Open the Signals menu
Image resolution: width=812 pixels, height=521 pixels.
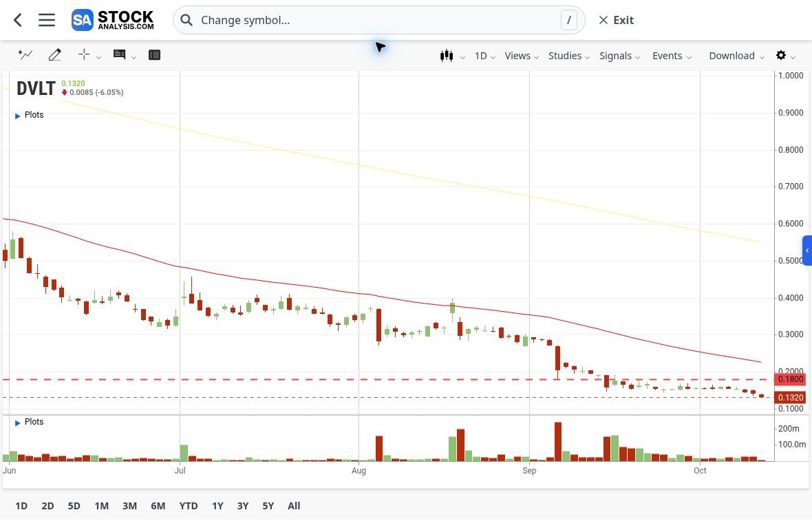(619, 56)
